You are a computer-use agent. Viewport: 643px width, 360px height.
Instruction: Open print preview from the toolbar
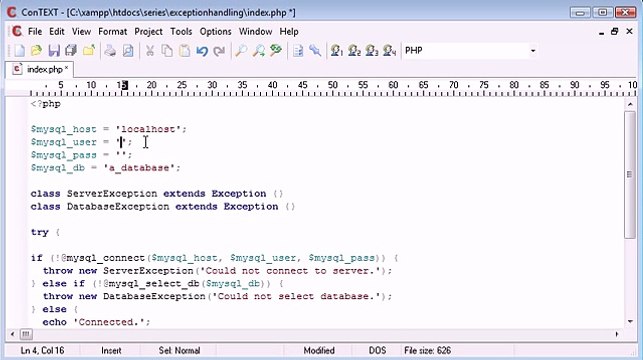[128, 51]
